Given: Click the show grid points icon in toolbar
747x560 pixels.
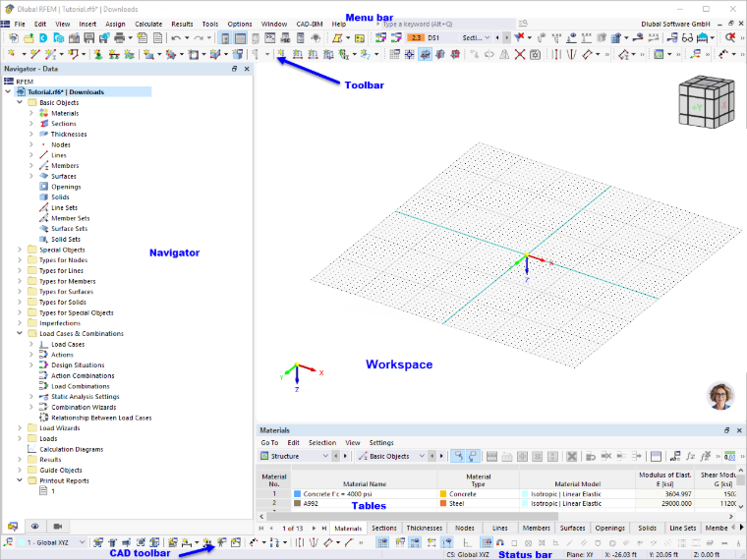Looking at the screenshot, I should point(394,55).
